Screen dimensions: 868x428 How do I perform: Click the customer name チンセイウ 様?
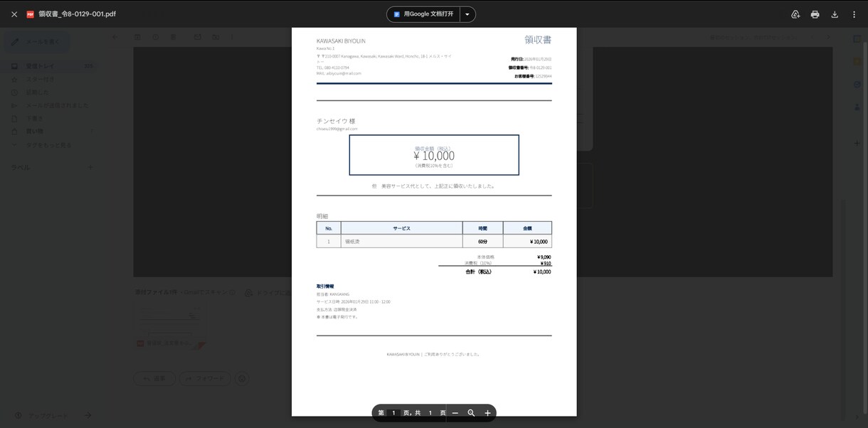[x=336, y=122]
